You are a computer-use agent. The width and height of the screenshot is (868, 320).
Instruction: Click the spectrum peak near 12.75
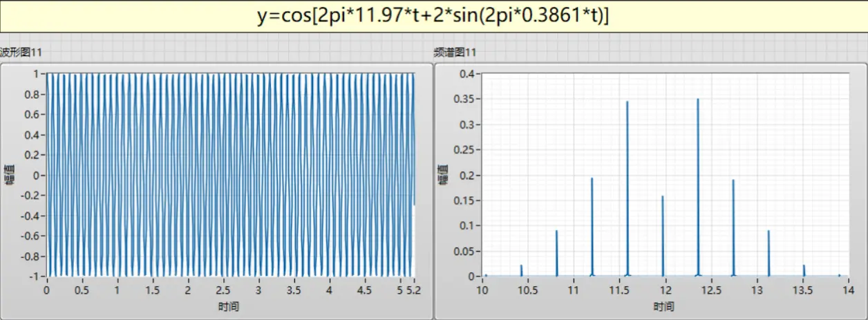(733, 228)
